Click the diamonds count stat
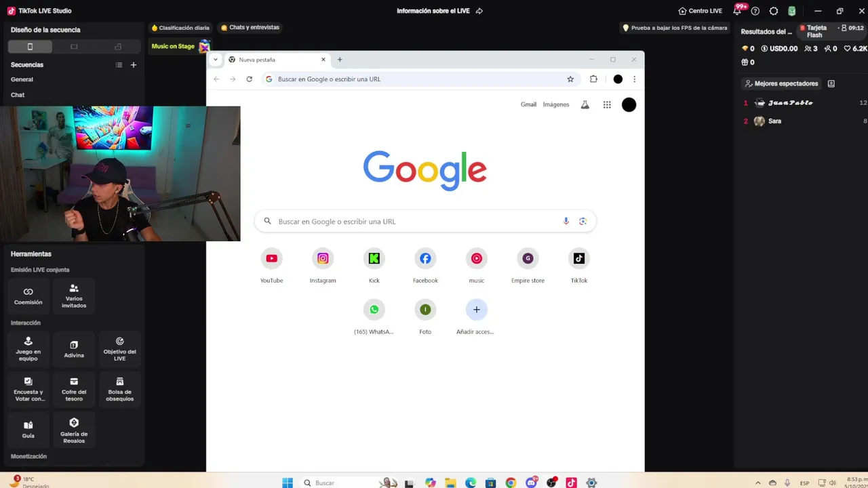The height and width of the screenshot is (488, 868). coord(748,49)
